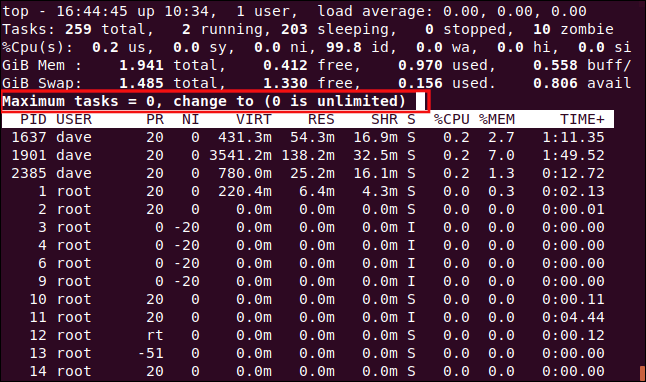The height and width of the screenshot is (382, 646).
Task: Click the 0:04.44 TIME+ value
Action: click(573, 317)
